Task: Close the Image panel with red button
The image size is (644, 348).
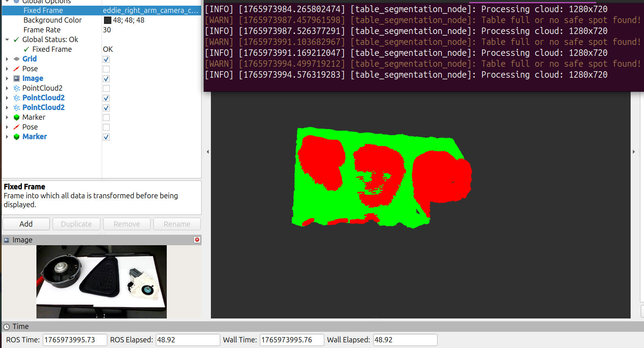Action: [197, 240]
